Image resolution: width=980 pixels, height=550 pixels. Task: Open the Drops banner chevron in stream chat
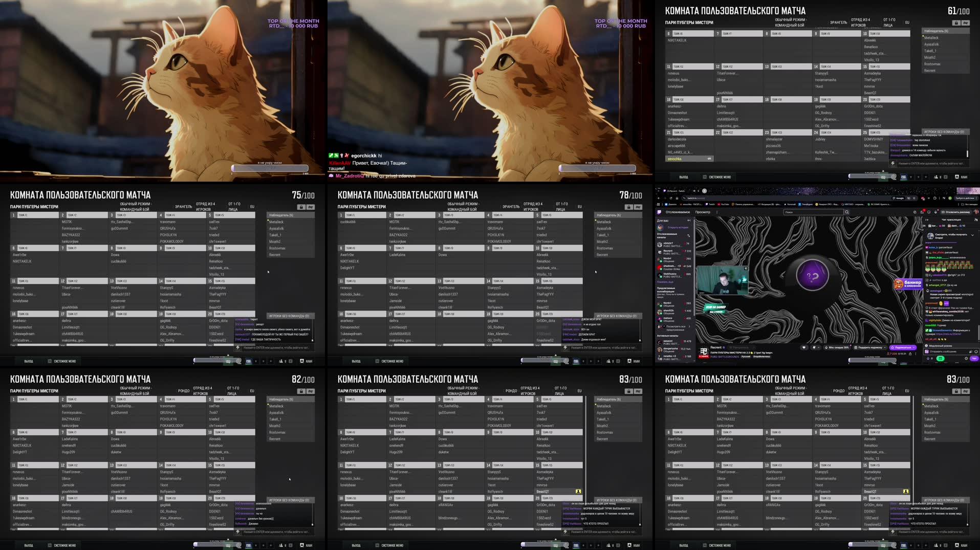(x=972, y=235)
